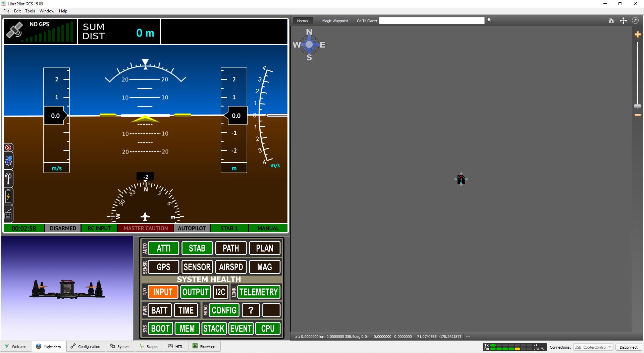The image size is (644, 353).
Task: Open the vehicle settings gear icon
Action: point(8,161)
